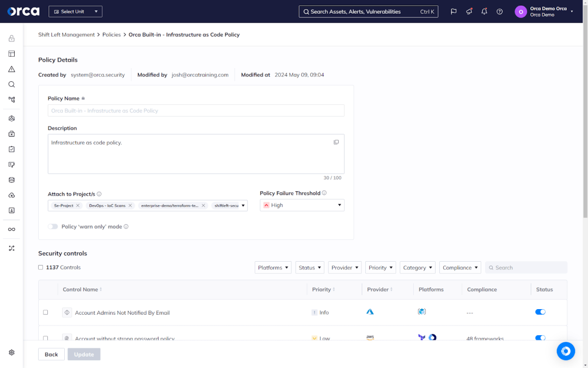Sort by Priority column header
The height and width of the screenshot is (368, 588).
point(323,289)
